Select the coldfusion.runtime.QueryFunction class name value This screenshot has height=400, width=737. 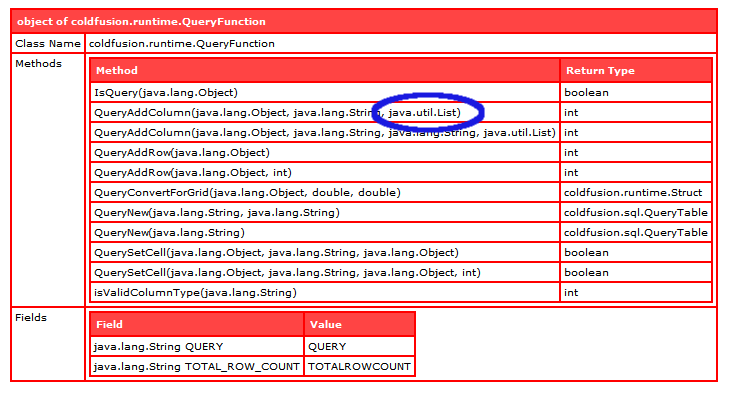(400, 44)
